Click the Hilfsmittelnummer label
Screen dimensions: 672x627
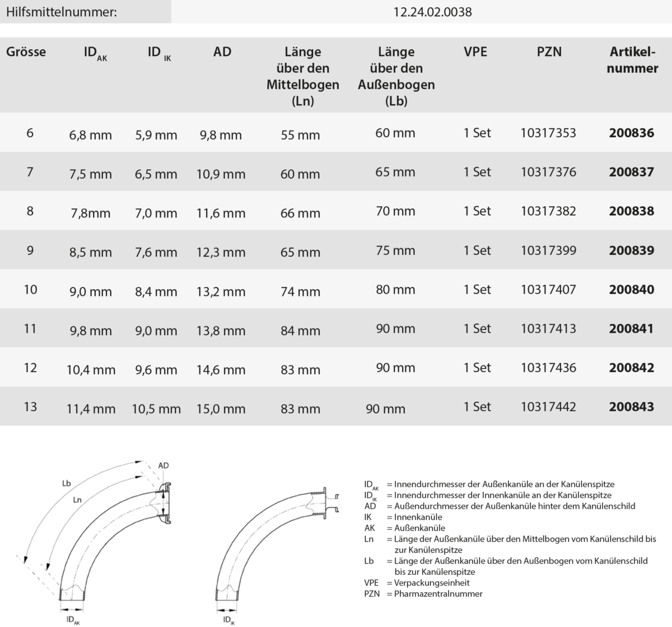coord(62,12)
